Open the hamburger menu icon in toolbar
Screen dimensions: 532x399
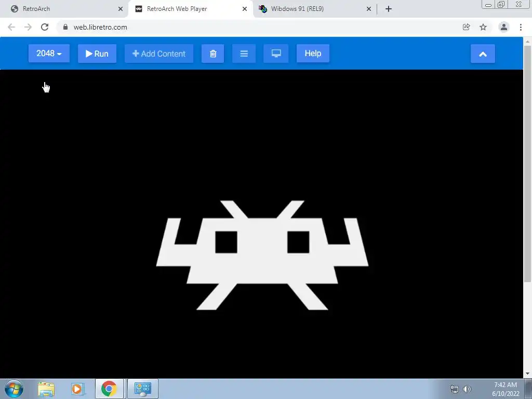pos(244,54)
